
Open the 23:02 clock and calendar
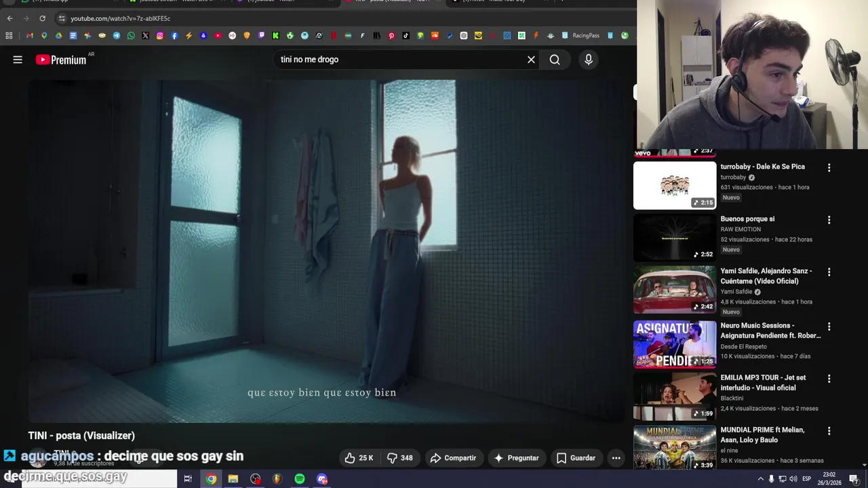point(829,479)
